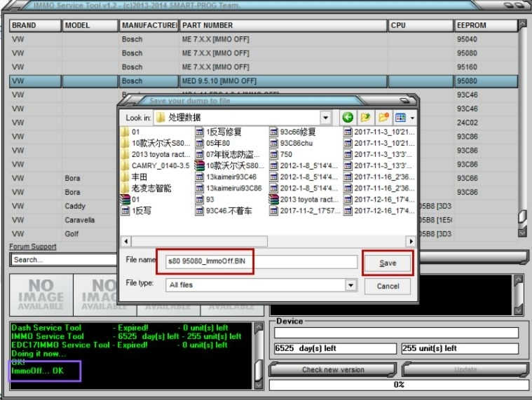Viewport: 532px width, 400px height.
Task: Click the log panel scrollbar
Action: point(259,356)
